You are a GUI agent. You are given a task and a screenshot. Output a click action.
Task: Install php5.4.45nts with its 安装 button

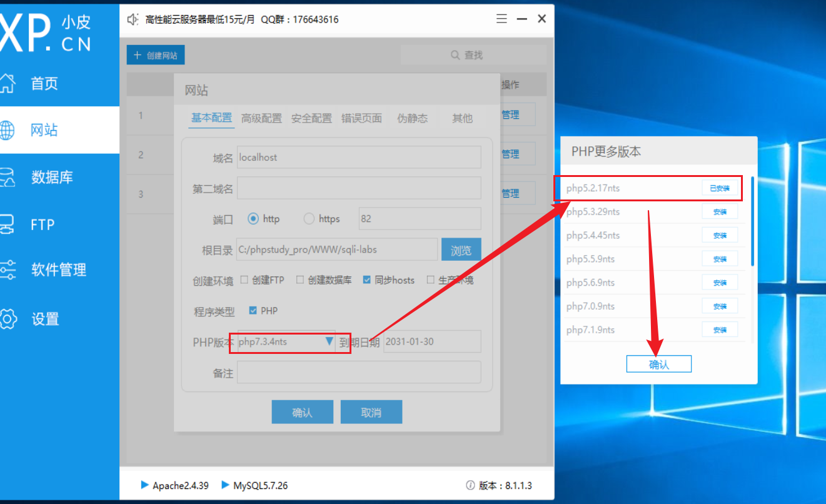720,236
